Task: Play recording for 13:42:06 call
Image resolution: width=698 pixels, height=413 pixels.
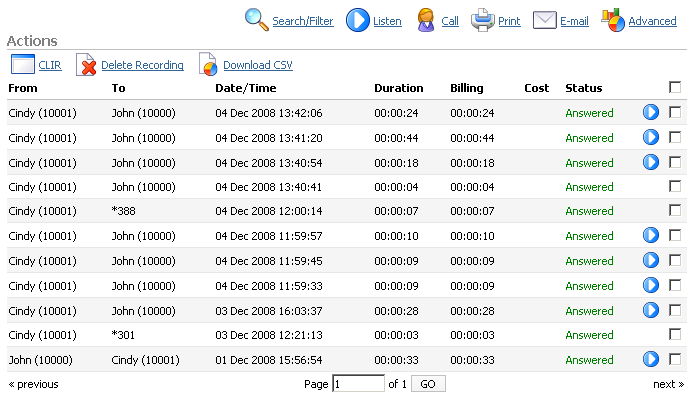Action: pyautogui.click(x=651, y=113)
